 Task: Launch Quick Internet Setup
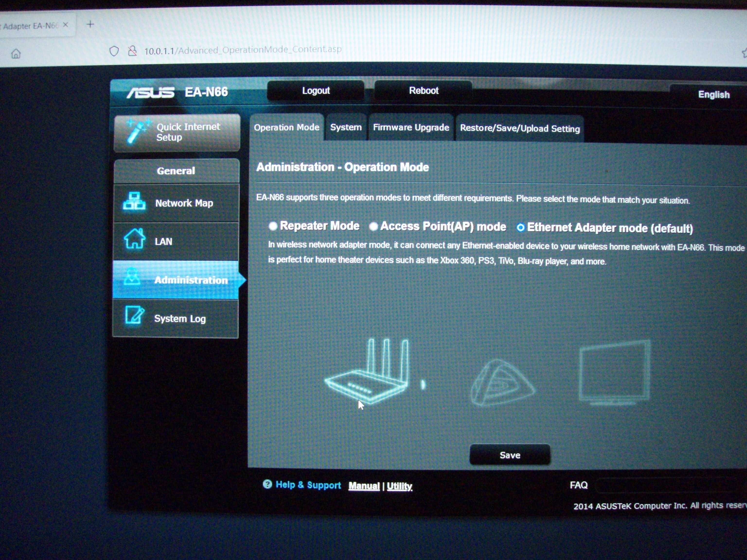pos(177,133)
